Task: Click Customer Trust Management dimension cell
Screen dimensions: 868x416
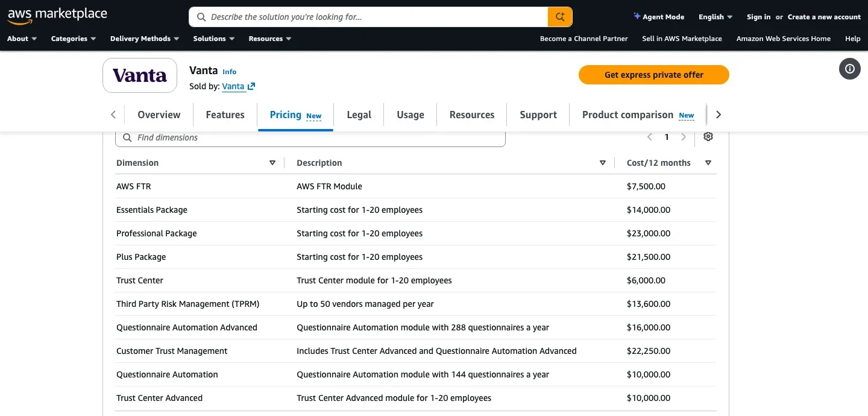Action: pos(172,351)
